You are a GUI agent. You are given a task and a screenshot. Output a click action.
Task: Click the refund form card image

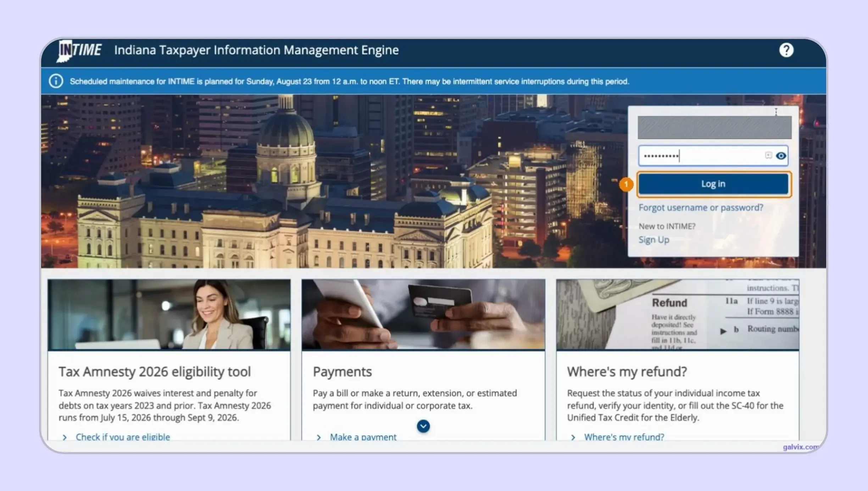click(678, 314)
